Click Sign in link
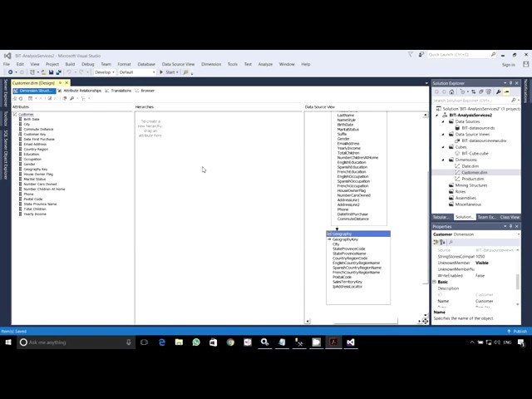This screenshot has width=532, height=399. pyautogui.click(x=509, y=65)
